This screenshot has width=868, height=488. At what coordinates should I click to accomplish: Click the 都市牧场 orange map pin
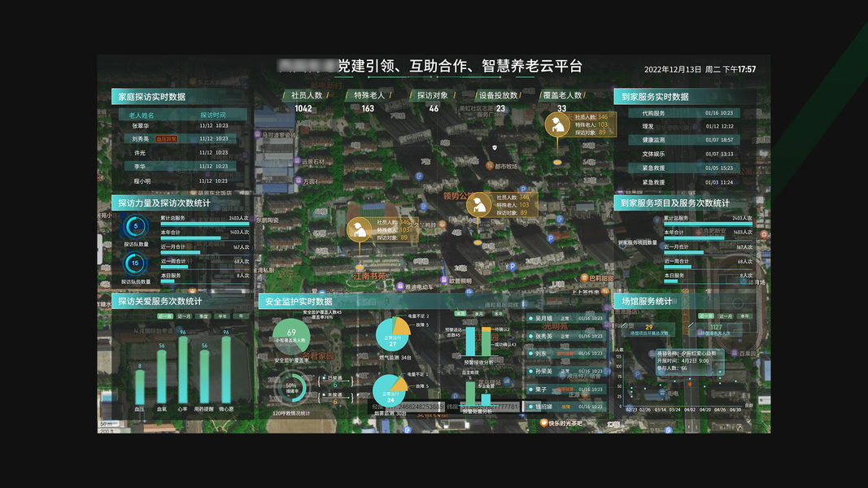point(490,165)
